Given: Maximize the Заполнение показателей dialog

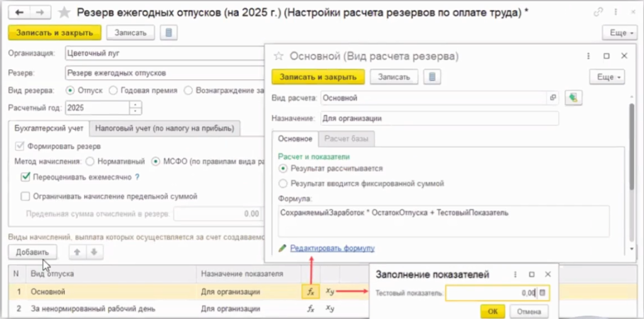Looking at the screenshot, I should pyautogui.click(x=531, y=274).
